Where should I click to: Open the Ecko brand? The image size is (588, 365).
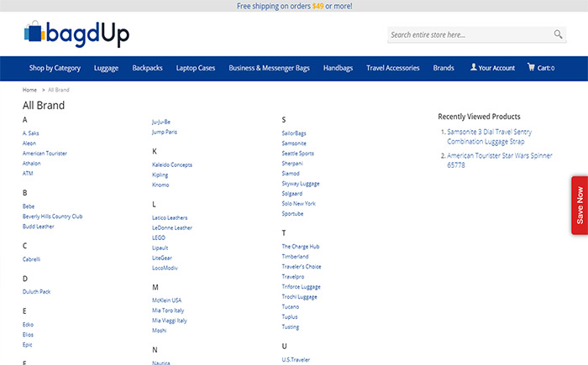pos(28,325)
